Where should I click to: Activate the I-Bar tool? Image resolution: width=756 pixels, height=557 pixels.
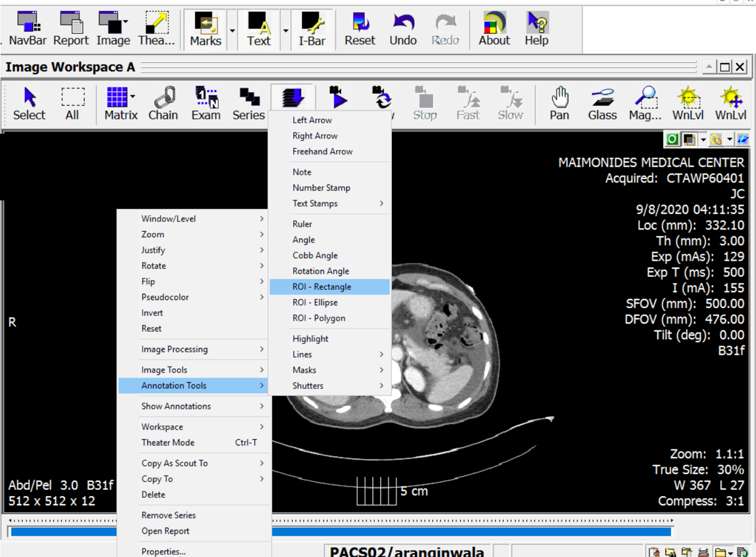[312, 29]
